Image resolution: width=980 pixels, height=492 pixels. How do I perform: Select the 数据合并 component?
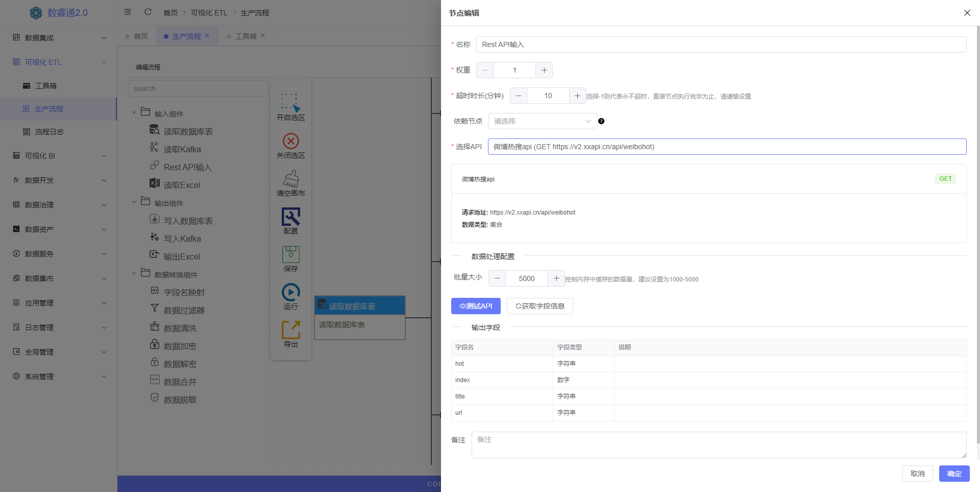pyautogui.click(x=173, y=382)
